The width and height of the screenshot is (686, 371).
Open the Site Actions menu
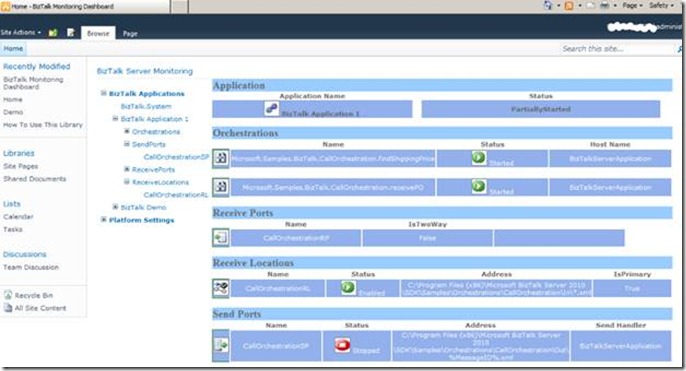point(21,32)
